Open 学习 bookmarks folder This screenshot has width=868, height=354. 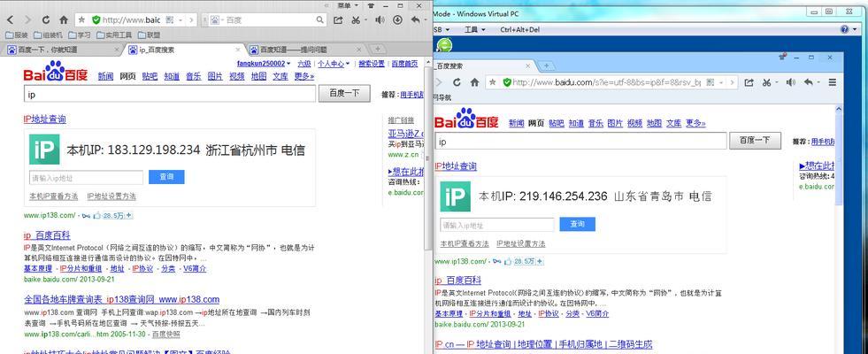point(79,35)
